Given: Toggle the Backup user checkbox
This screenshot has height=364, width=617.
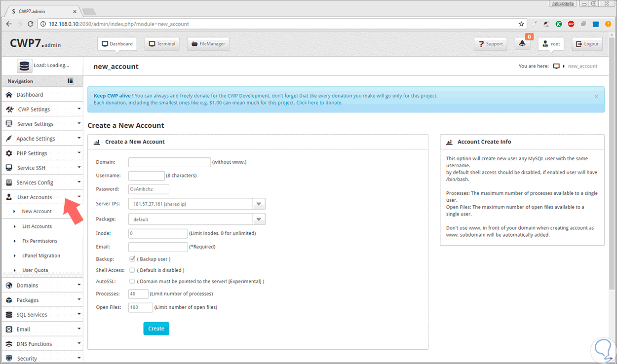Looking at the screenshot, I should pyautogui.click(x=132, y=258).
